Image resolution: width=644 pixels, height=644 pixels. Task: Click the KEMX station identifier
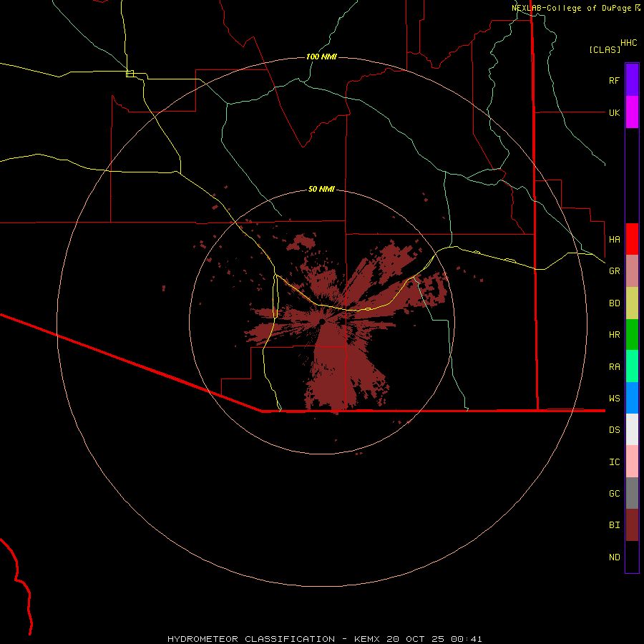tap(367, 639)
